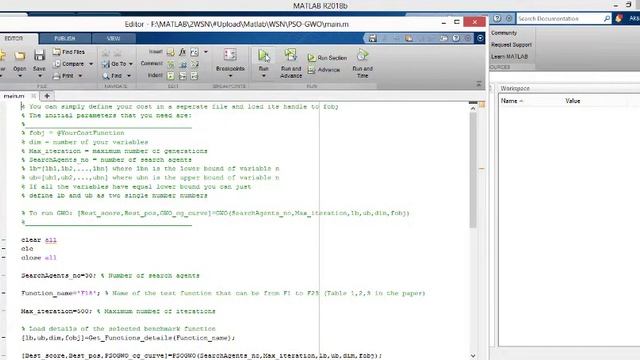Click the Decrease indent icon
The height and width of the screenshot is (360, 640).
[x=194, y=76]
